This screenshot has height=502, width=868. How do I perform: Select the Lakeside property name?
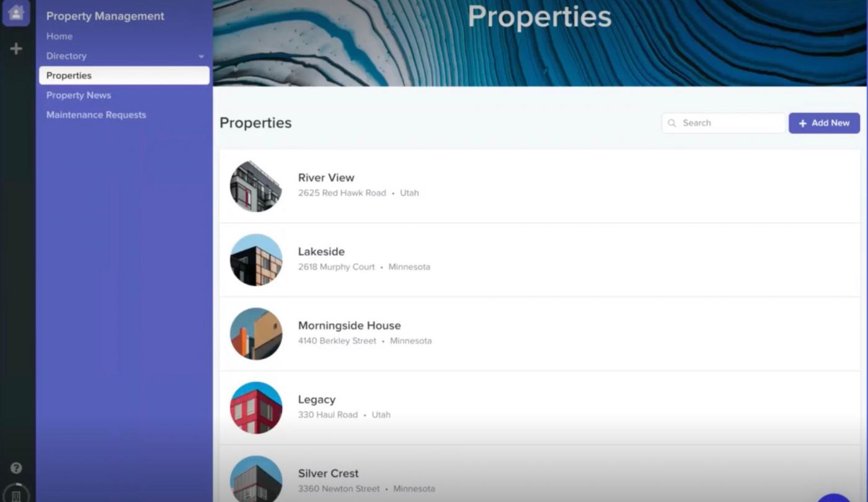(x=321, y=252)
